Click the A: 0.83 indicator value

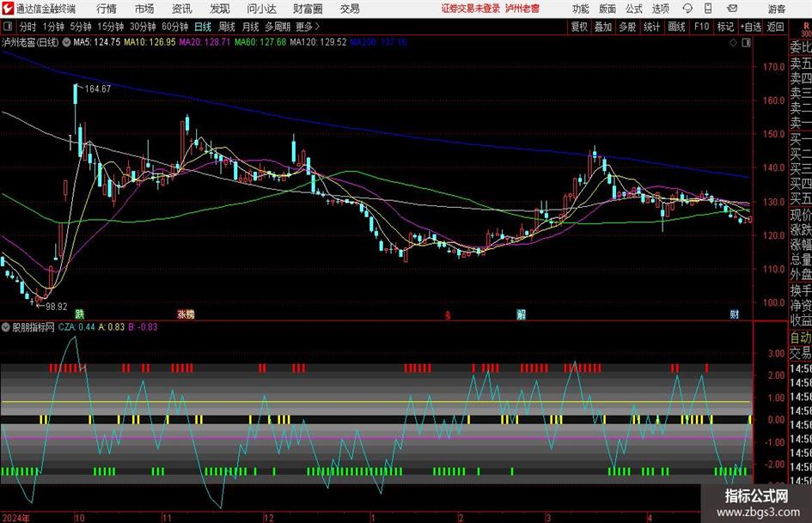point(112,326)
